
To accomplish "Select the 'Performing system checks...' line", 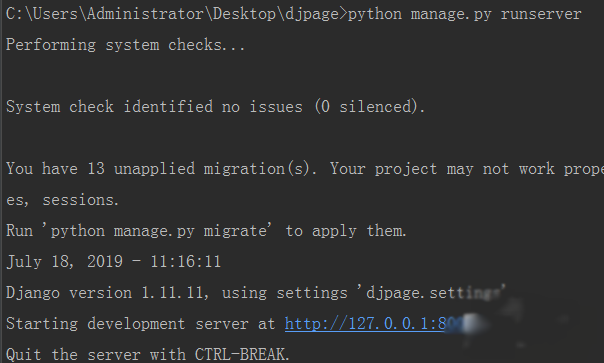I will [x=125, y=45].
